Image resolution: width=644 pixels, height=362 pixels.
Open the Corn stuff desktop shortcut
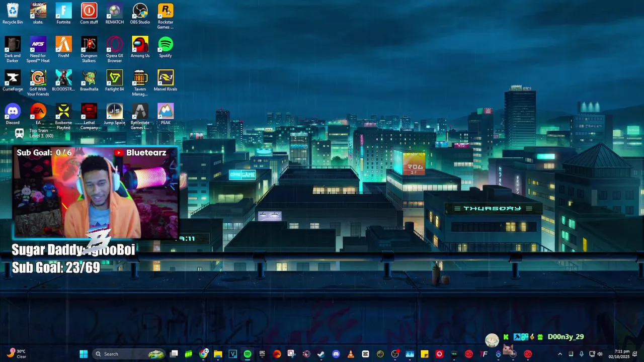point(89,14)
